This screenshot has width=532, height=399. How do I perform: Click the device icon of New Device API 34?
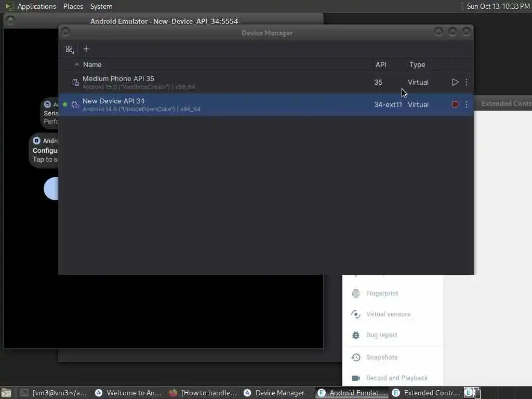75,104
